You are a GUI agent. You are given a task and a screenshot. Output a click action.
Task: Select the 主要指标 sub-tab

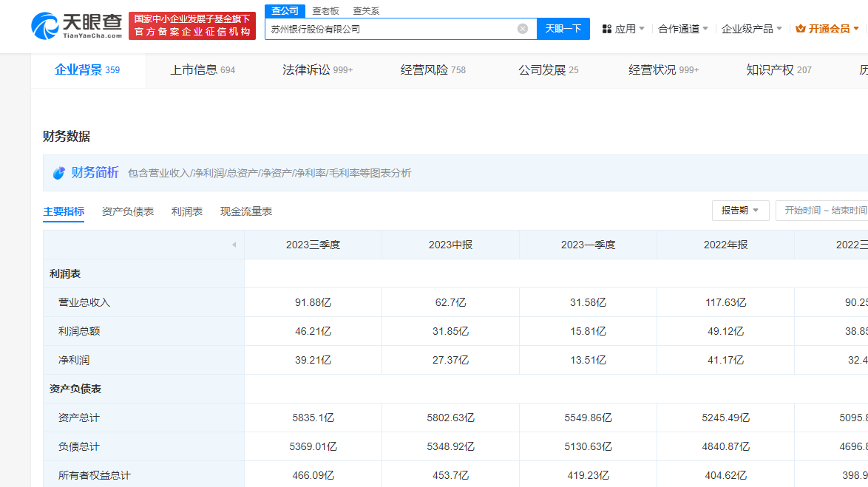click(x=64, y=211)
